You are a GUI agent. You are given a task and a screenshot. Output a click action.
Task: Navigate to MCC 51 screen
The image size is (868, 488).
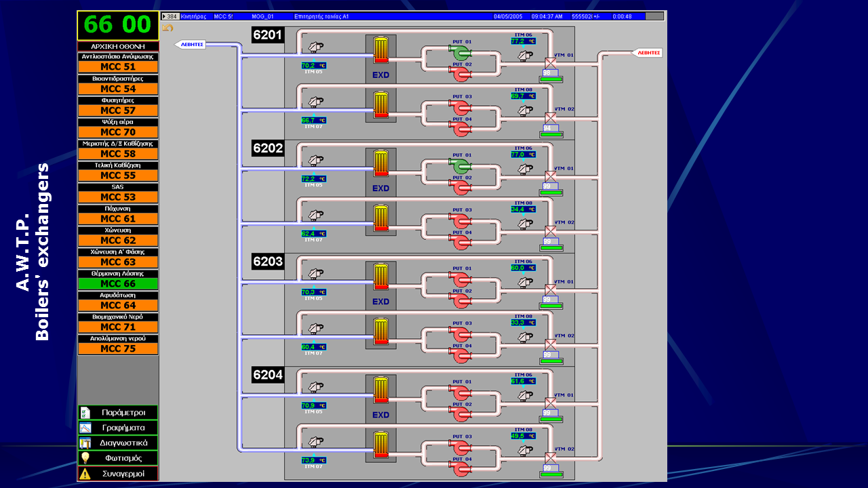point(118,67)
